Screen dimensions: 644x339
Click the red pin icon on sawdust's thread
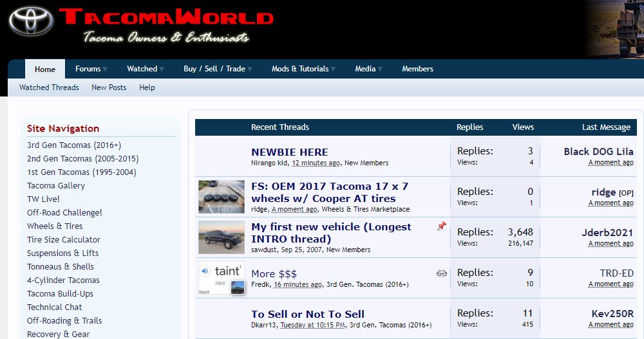pyautogui.click(x=442, y=226)
